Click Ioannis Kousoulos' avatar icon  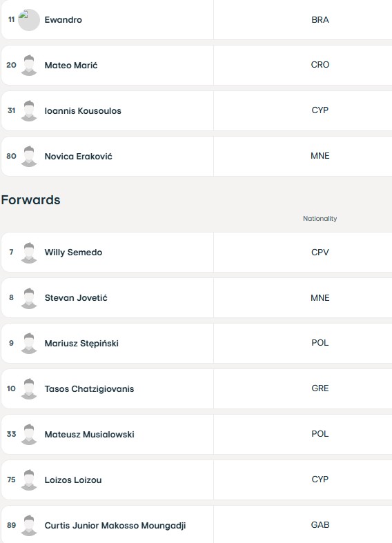click(29, 111)
